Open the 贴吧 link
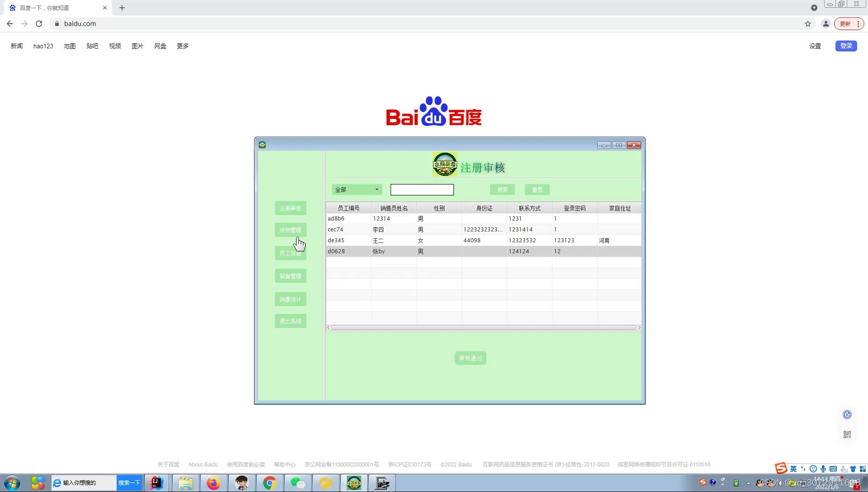Viewport: 868px width, 492px height. [x=92, y=46]
